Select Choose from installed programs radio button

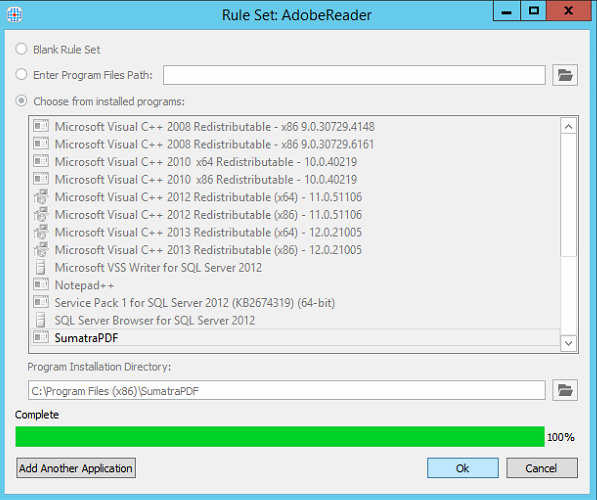click(x=21, y=101)
